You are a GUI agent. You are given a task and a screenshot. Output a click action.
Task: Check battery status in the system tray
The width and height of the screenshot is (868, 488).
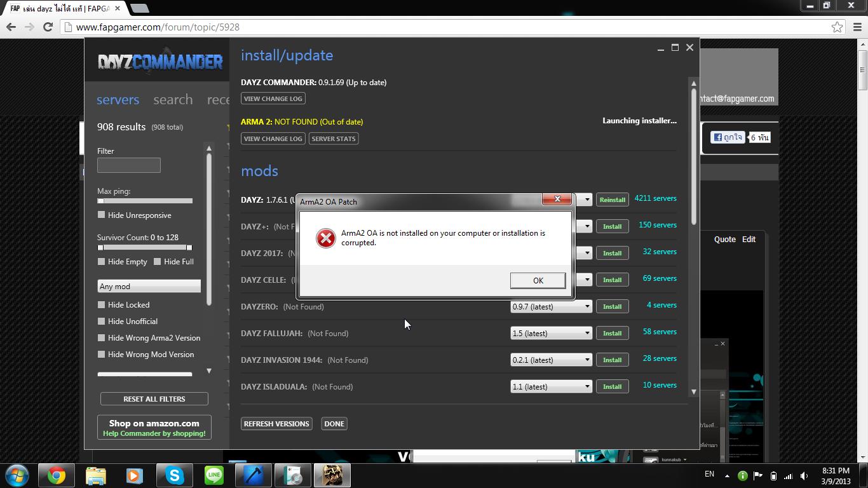tap(773, 475)
